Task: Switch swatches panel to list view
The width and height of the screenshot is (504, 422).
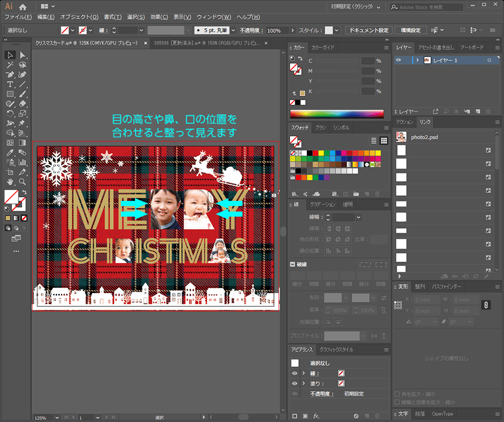Action: 374,140
